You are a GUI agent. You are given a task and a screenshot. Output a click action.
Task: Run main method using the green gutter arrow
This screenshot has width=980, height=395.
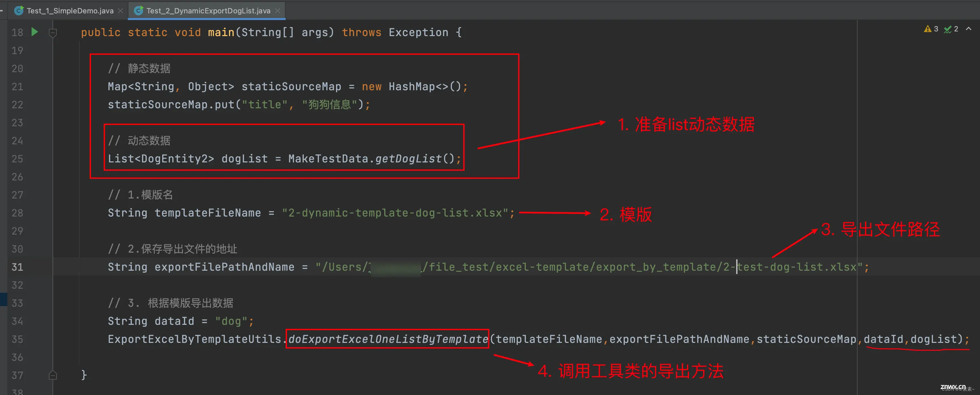(35, 32)
